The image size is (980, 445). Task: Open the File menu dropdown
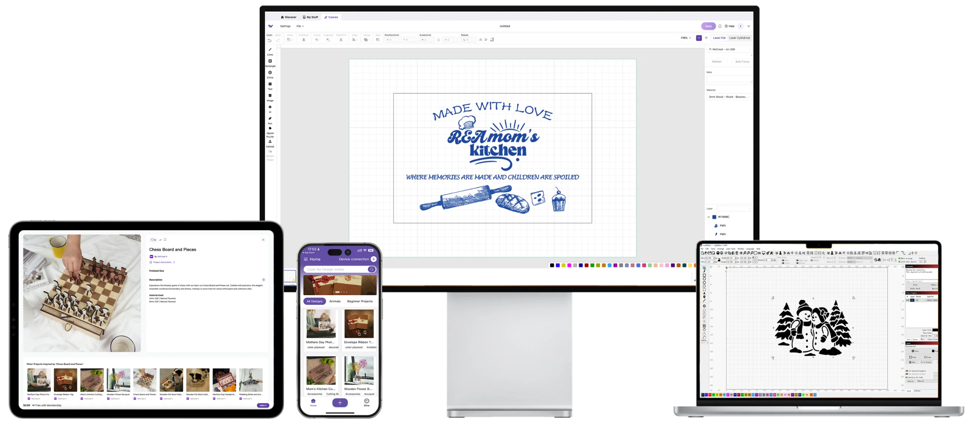coord(300,26)
